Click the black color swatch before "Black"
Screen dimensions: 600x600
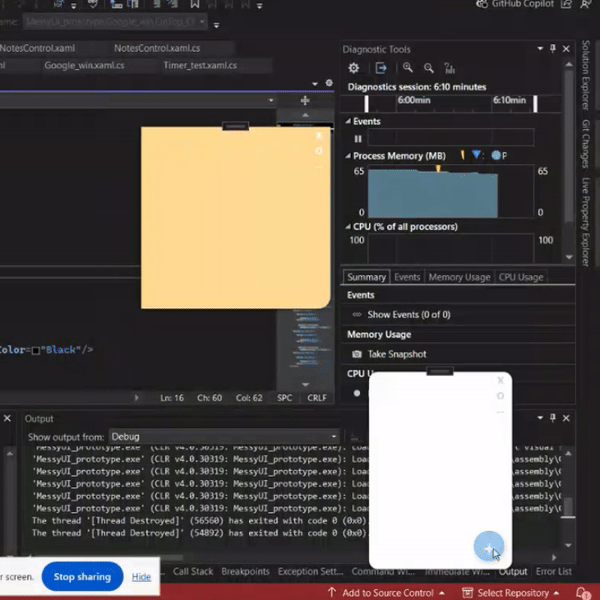(36, 350)
